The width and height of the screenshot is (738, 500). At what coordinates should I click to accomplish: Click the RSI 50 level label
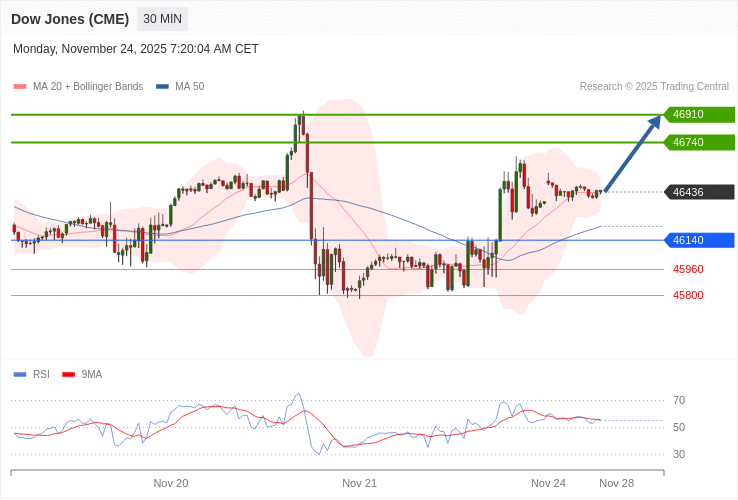pos(679,427)
